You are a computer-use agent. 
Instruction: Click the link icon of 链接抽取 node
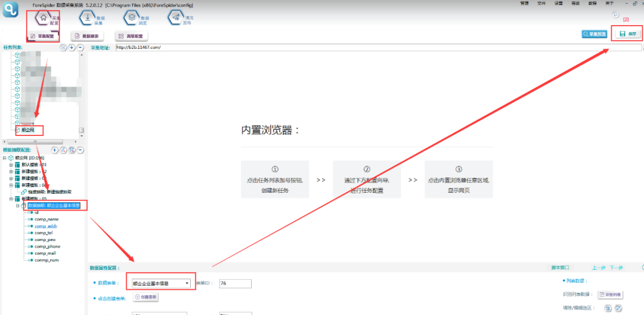[x=24, y=192]
